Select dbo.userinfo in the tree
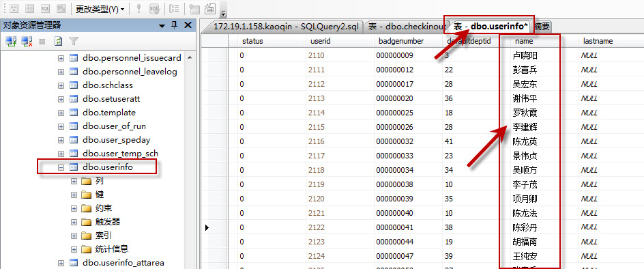The width and height of the screenshot is (644, 269). pyautogui.click(x=108, y=167)
